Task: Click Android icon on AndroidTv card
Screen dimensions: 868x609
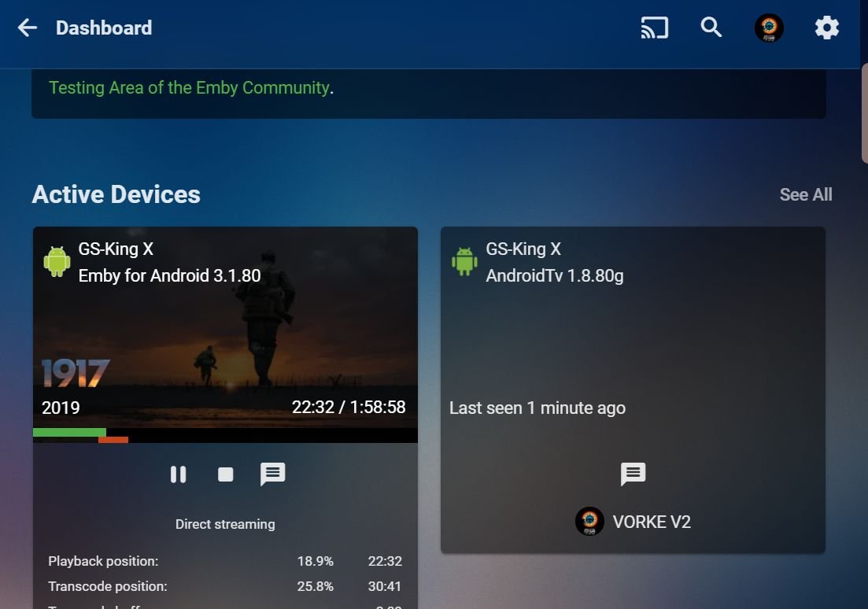Action: (x=464, y=262)
